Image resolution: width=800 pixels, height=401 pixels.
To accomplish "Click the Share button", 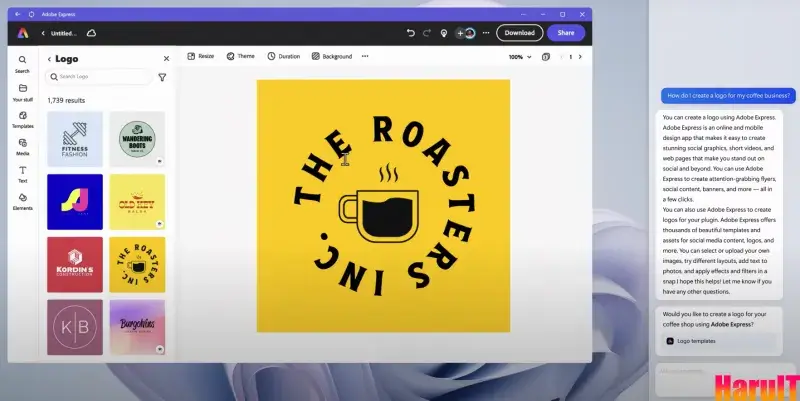I will tap(566, 33).
